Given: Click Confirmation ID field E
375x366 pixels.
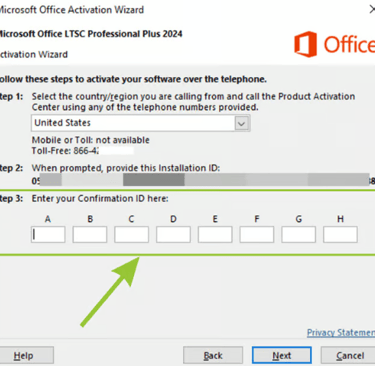Looking at the screenshot, I should coord(215,235).
